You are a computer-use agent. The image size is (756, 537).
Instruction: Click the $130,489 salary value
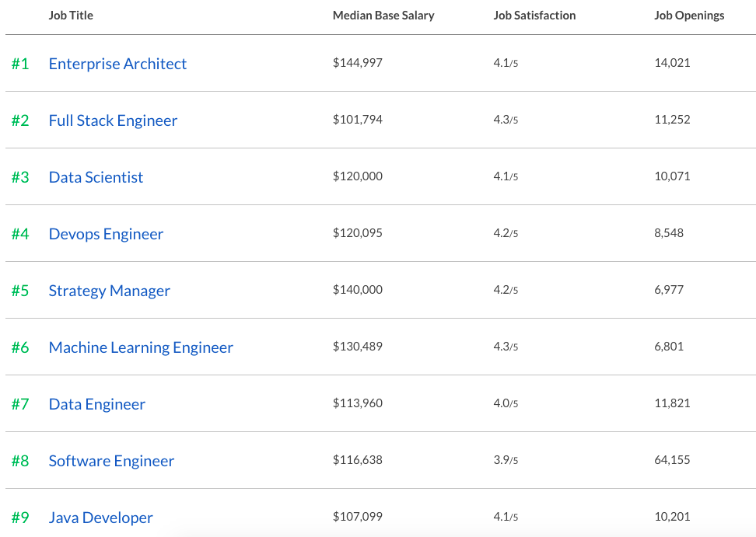tap(358, 347)
